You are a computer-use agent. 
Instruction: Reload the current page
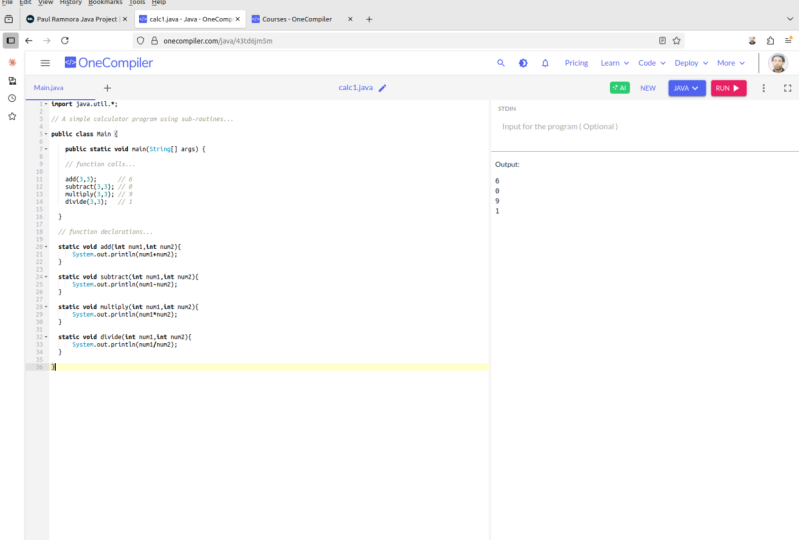pyautogui.click(x=65, y=41)
